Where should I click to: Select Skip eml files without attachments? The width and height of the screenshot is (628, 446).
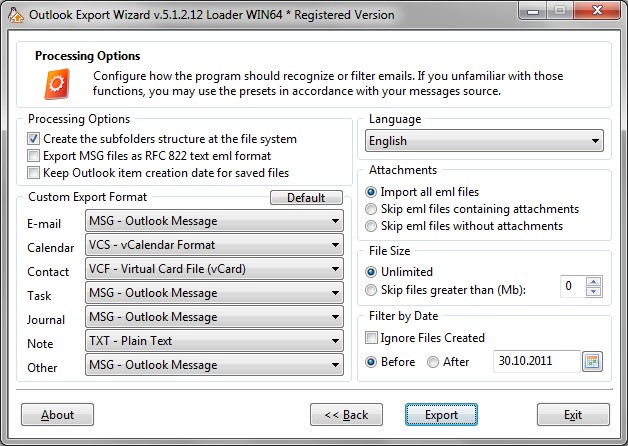371,226
